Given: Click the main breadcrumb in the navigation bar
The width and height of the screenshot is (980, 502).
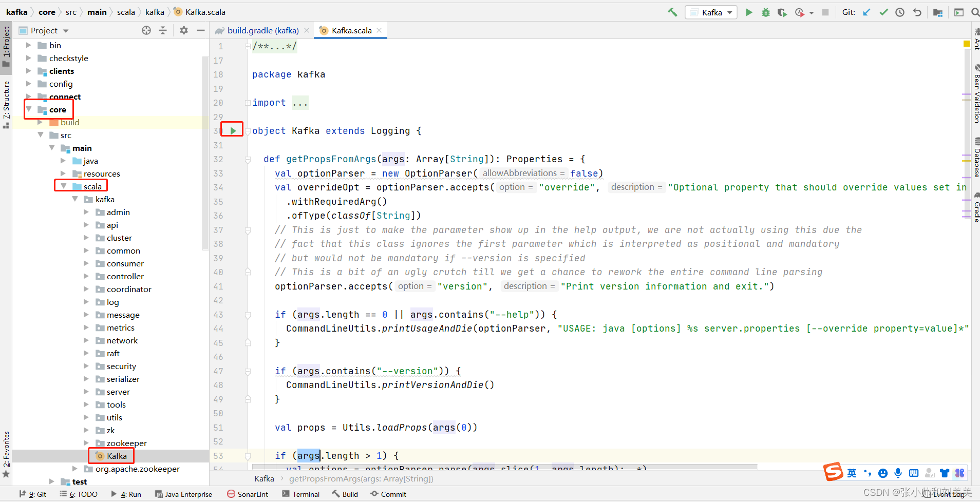Looking at the screenshot, I should click(x=97, y=12).
